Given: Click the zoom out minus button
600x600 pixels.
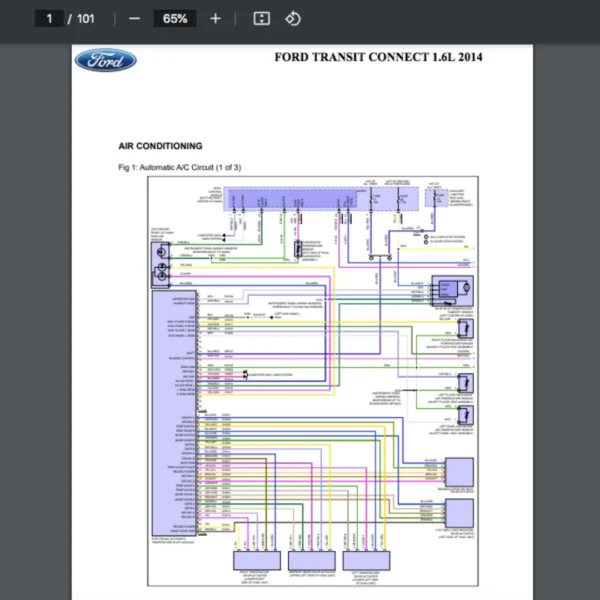Looking at the screenshot, I should tap(134, 19).
